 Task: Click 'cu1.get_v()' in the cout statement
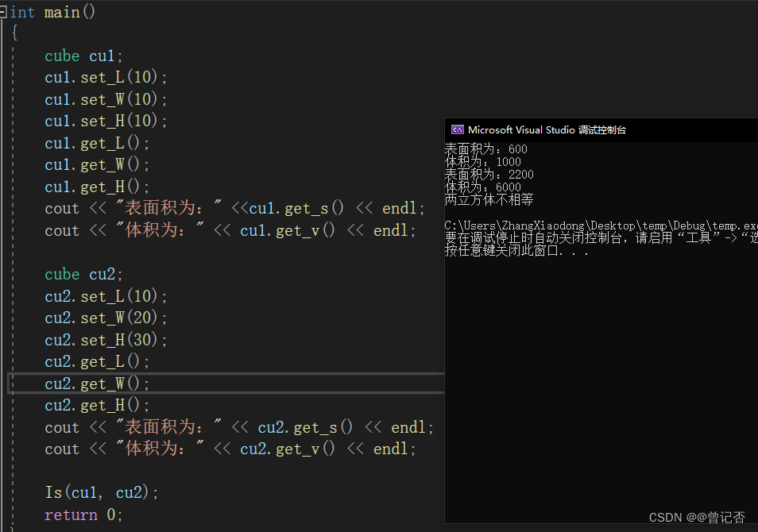point(287,230)
